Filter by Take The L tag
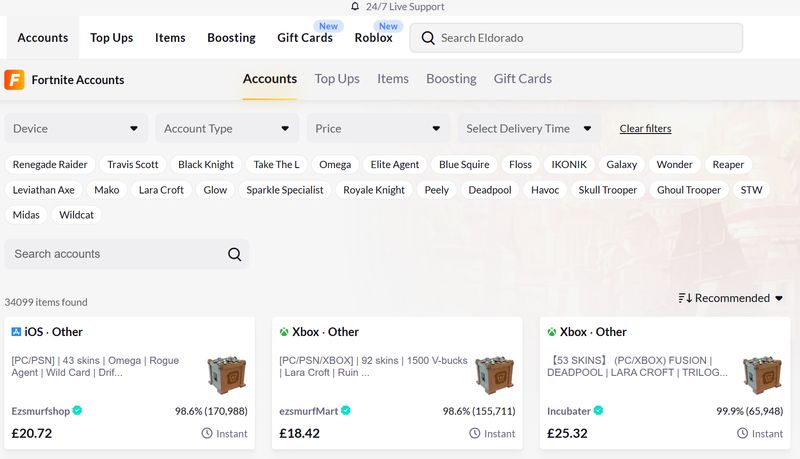The height and width of the screenshot is (459, 800). (x=277, y=164)
